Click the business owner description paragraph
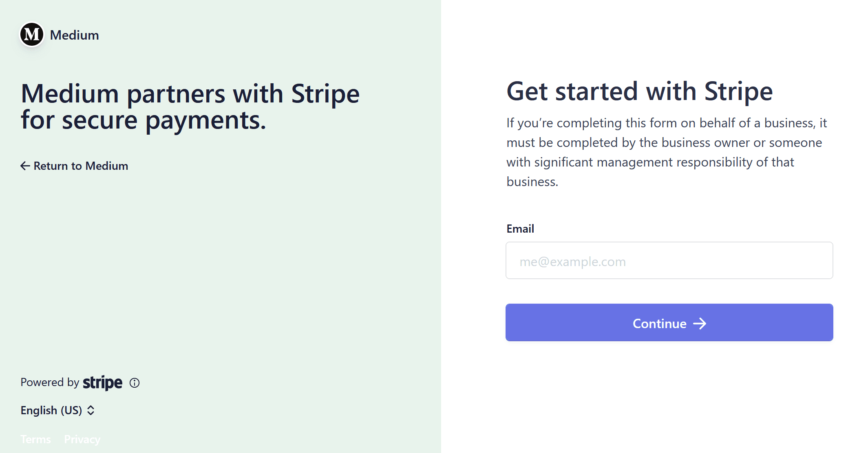The image size is (868, 453). coord(667,152)
